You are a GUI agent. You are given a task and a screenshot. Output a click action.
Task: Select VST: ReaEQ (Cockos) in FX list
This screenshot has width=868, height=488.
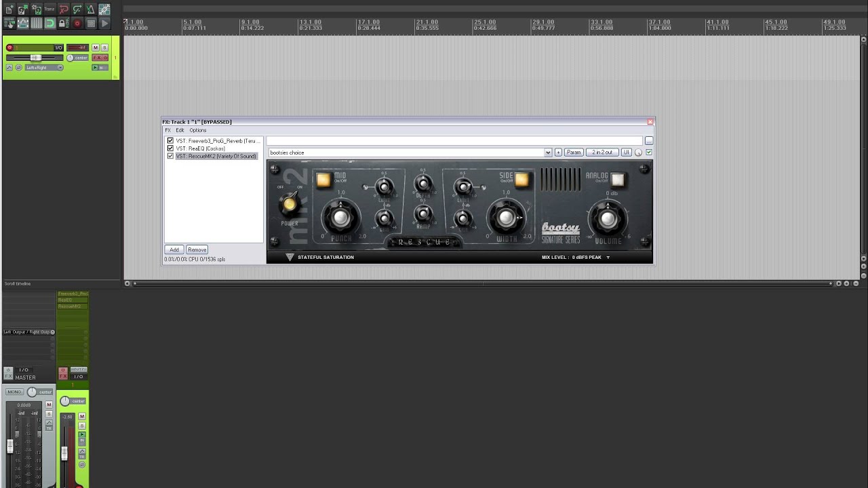pyautogui.click(x=200, y=148)
